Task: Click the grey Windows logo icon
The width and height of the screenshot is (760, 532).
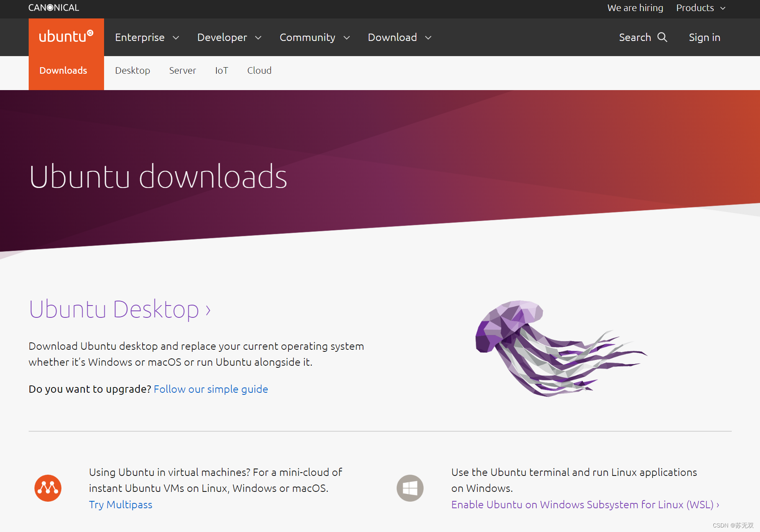Action: (x=410, y=488)
